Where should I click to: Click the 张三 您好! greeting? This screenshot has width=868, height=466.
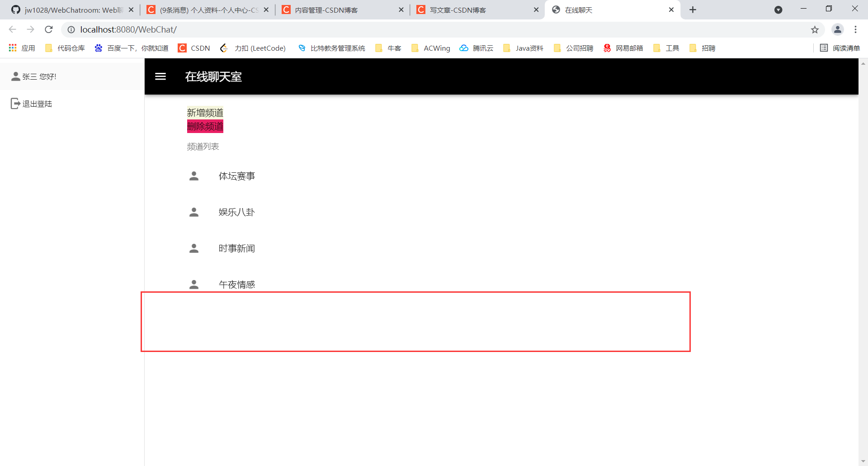39,76
